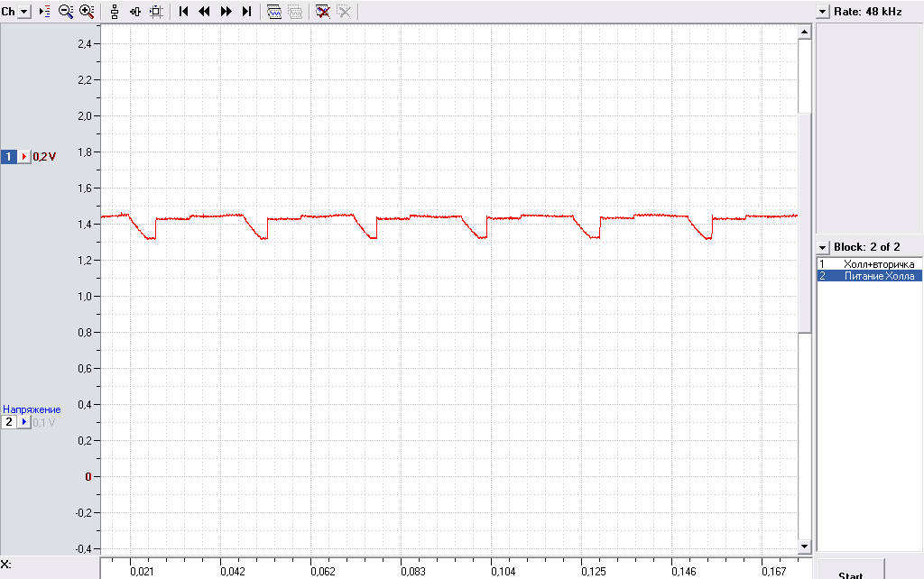Image resolution: width=924 pixels, height=579 pixels.
Task: Click the greyed delete icon
Action: coord(344,12)
